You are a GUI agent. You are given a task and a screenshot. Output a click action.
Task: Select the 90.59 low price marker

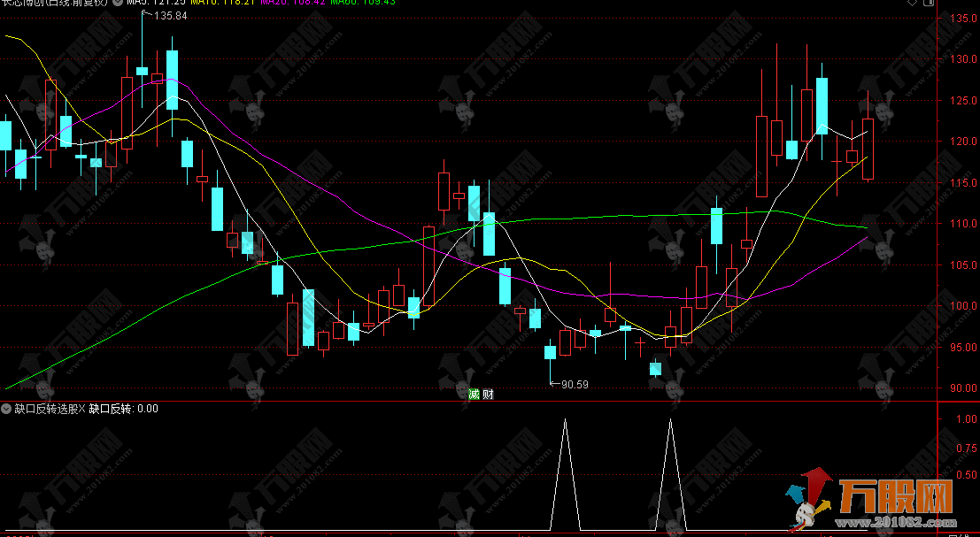point(575,384)
